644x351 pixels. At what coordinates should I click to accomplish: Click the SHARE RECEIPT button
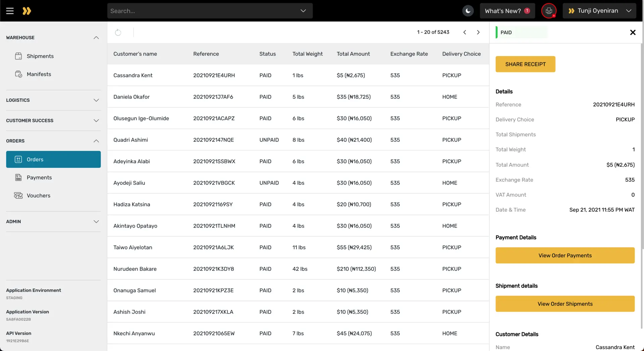click(x=525, y=64)
